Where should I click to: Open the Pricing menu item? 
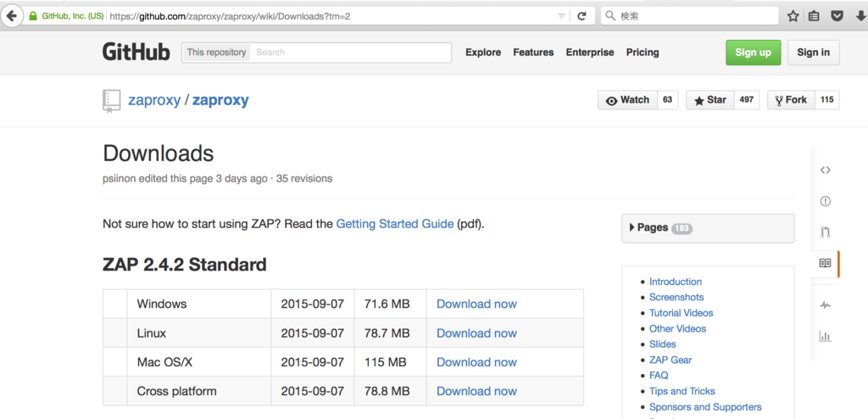tap(643, 53)
